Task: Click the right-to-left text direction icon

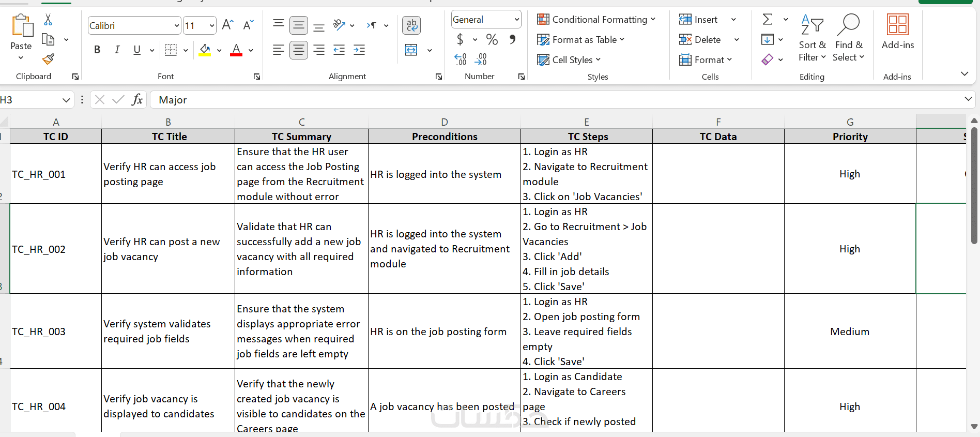Action: (372, 25)
